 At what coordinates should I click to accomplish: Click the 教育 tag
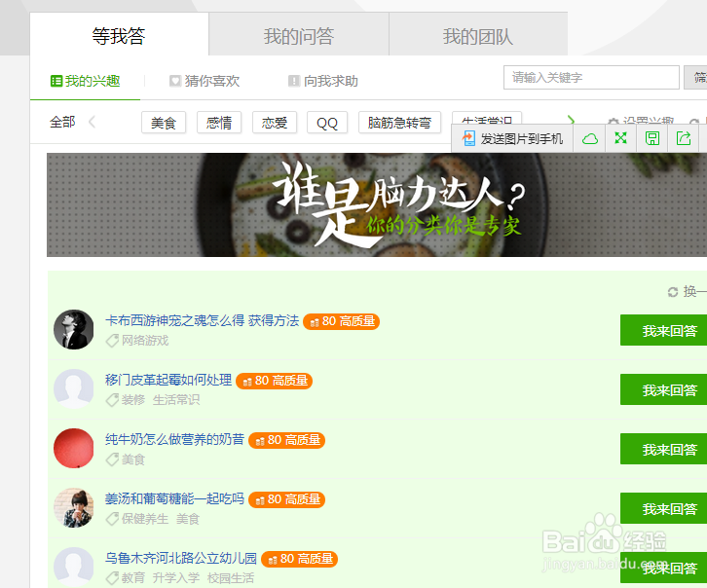click(133, 578)
